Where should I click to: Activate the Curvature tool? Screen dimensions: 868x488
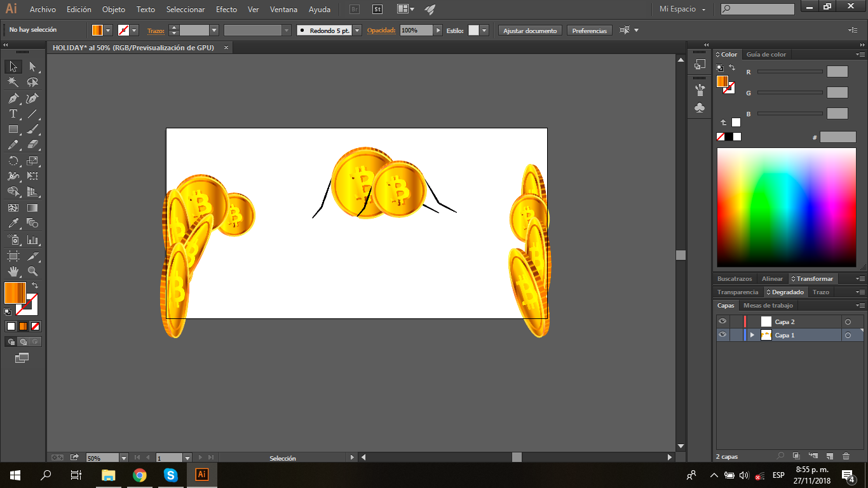tap(32, 98)
